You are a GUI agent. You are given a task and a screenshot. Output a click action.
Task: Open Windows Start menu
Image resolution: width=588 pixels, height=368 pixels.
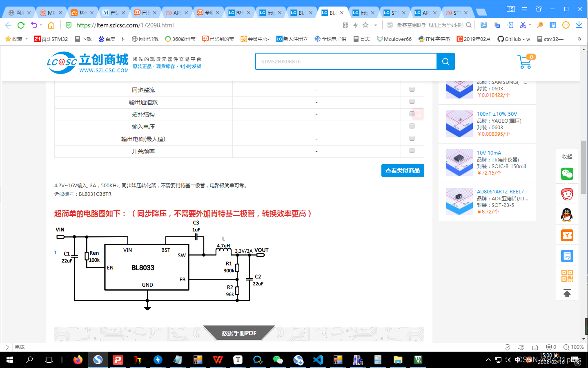[x=10, y=360]
